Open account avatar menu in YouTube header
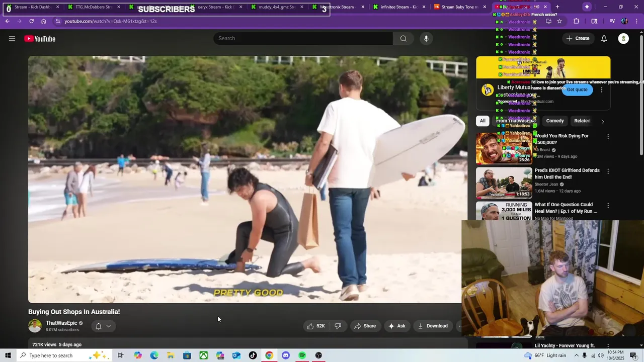Image resolution: width=644 pixels, height=362 pixels. 623,39
